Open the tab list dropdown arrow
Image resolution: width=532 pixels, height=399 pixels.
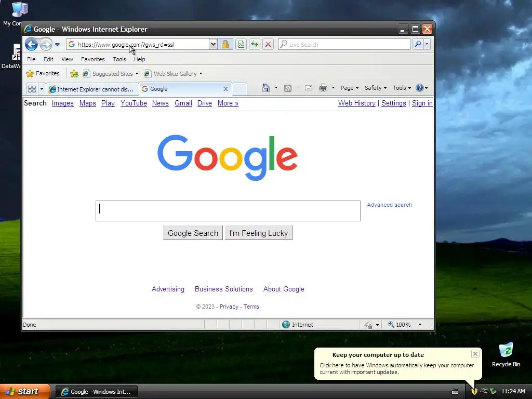[42, 89]
